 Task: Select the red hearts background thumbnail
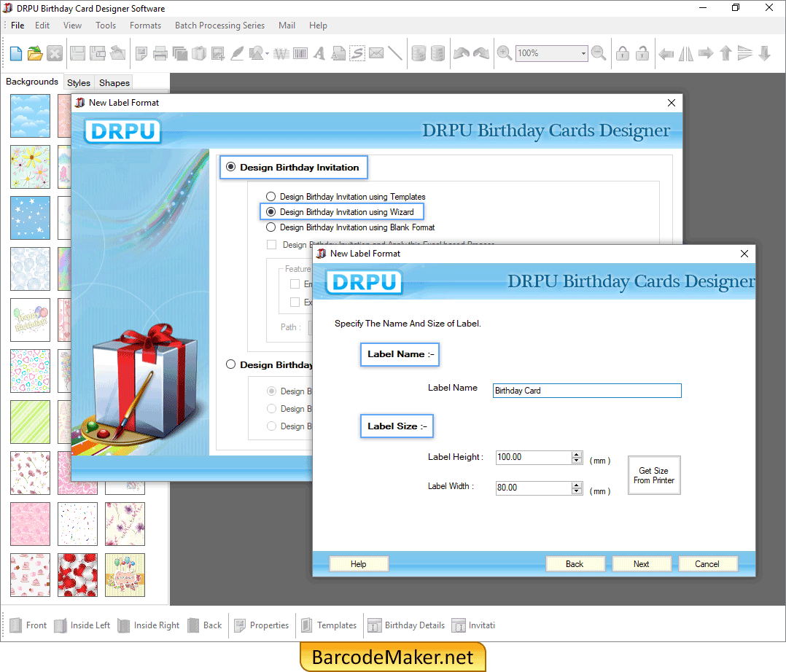(x=77, y=575)
